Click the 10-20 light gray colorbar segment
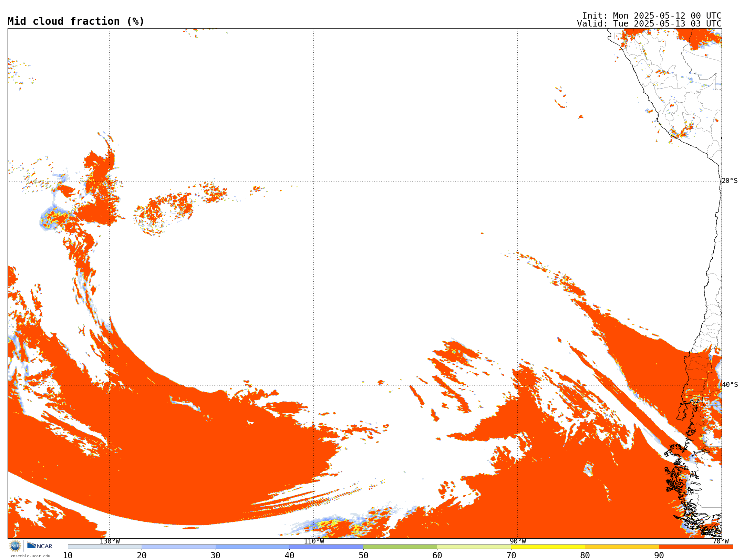 tap(105, 547)
